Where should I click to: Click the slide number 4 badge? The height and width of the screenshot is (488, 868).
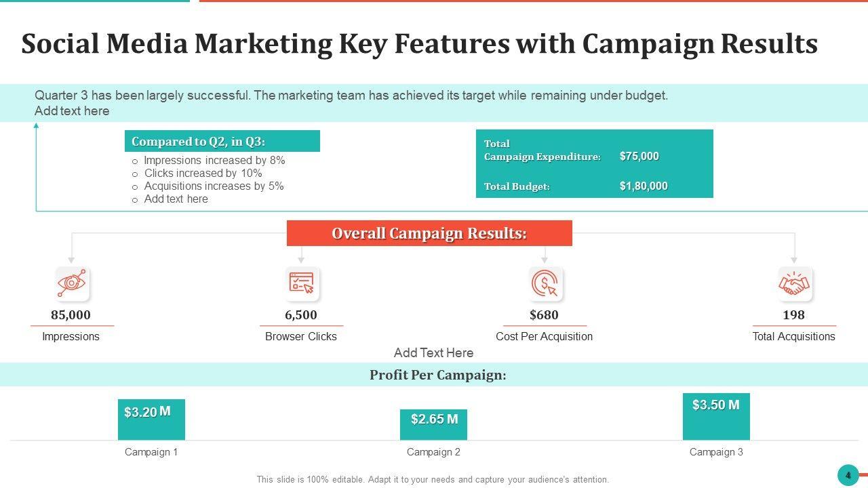tap(848, 475)
